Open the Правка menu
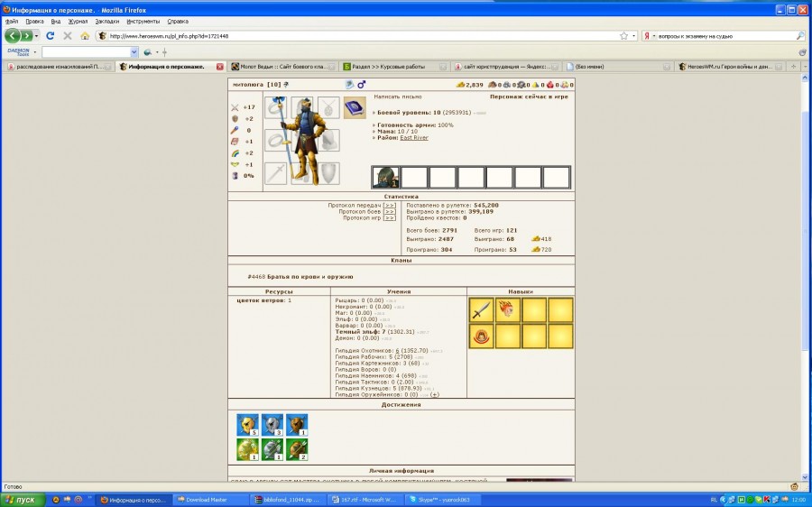 34,22
